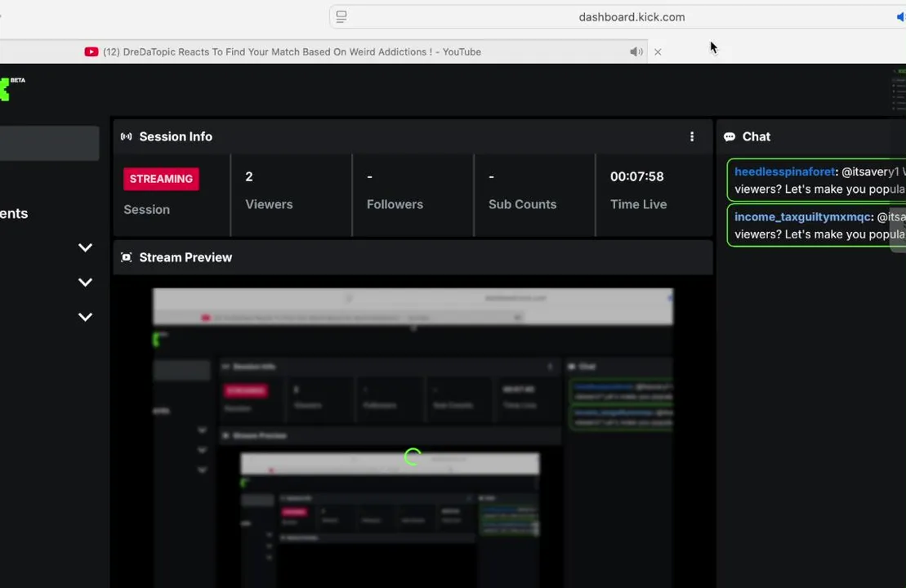
Task: Click the Session label under STREAMING
Action: 147,210
